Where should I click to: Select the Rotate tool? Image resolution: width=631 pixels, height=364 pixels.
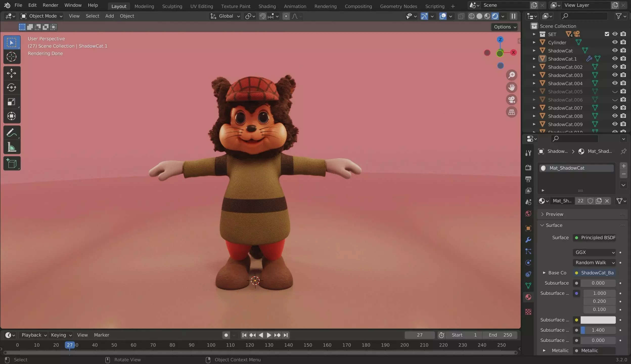11,87
